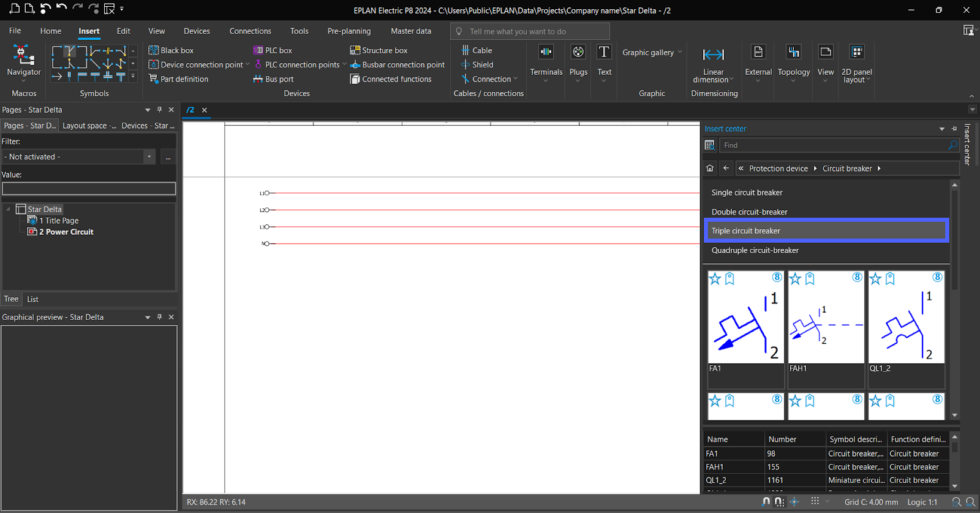Open the Filter dropdown showing Not activated
This screenshot has height=513, width=980.
[x=149, y=157]
